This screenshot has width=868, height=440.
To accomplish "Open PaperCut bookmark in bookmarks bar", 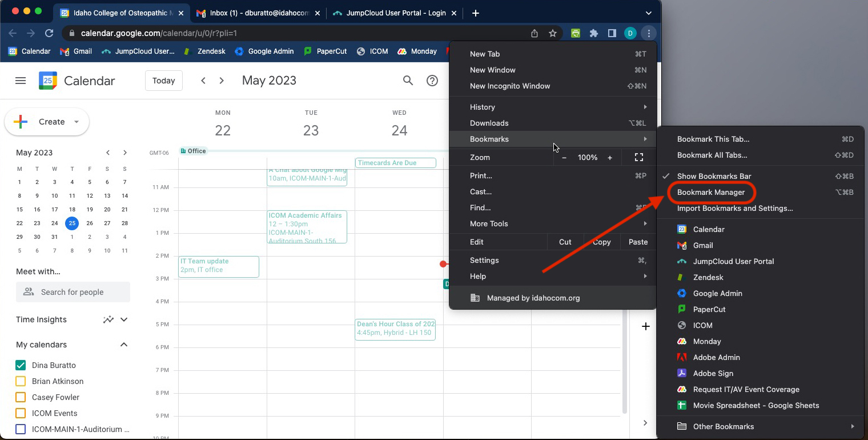I will coord(325,51).
